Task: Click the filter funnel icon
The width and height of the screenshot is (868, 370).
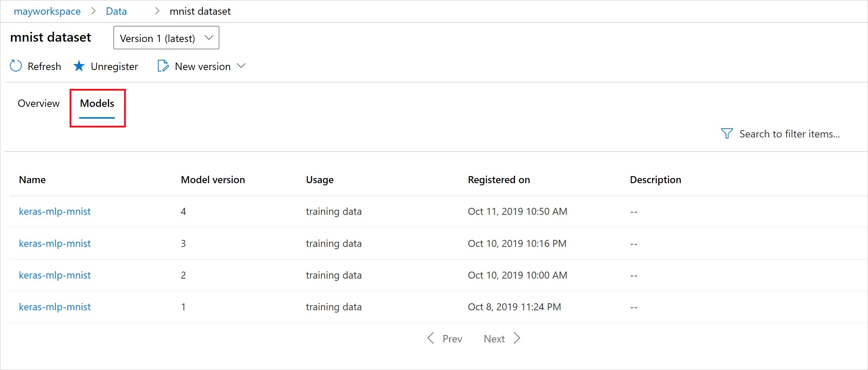Action: [x=727, y=133]
